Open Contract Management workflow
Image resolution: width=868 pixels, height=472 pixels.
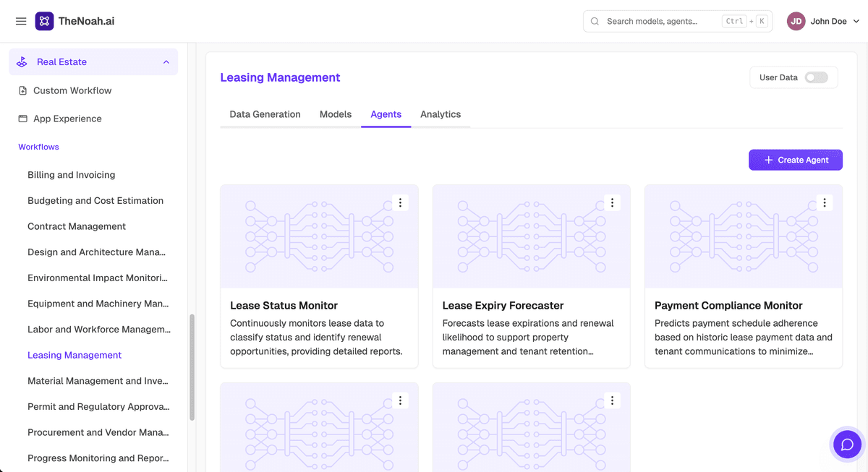click(77, 226)
